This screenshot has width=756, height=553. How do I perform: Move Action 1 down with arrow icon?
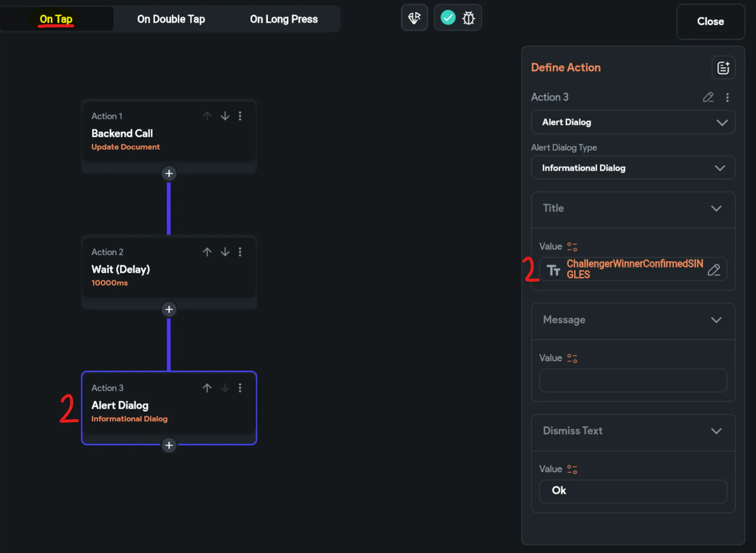225,116
